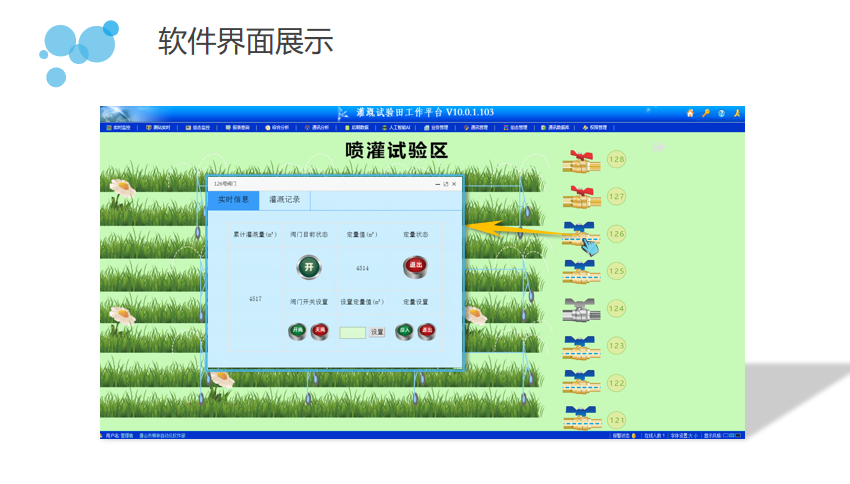The image size is (850, 484).
Task: Click the valve 123 icon
Action: [x=581, y=346]
